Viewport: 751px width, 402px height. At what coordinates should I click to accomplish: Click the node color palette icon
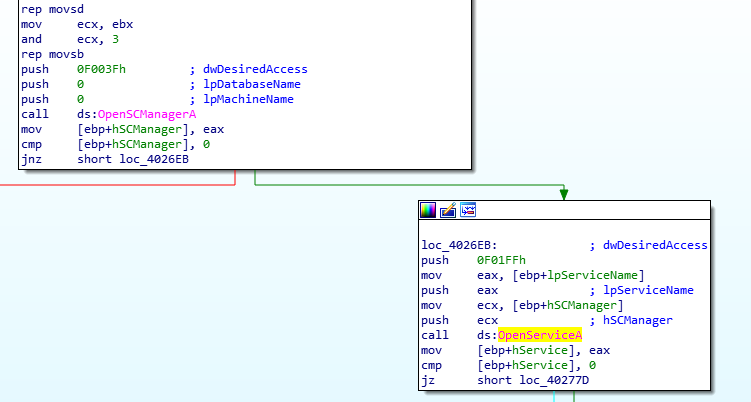click(x=428, y=210)
